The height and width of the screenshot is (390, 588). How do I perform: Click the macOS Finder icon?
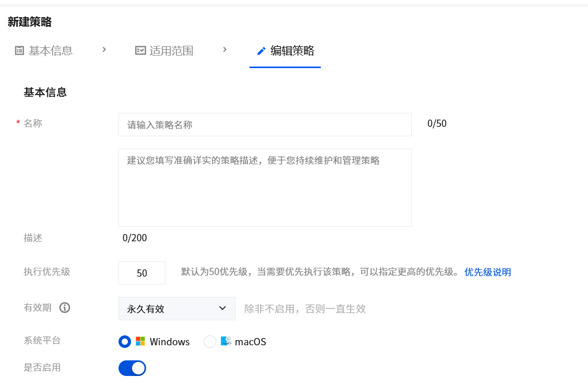tap(226, 341)
